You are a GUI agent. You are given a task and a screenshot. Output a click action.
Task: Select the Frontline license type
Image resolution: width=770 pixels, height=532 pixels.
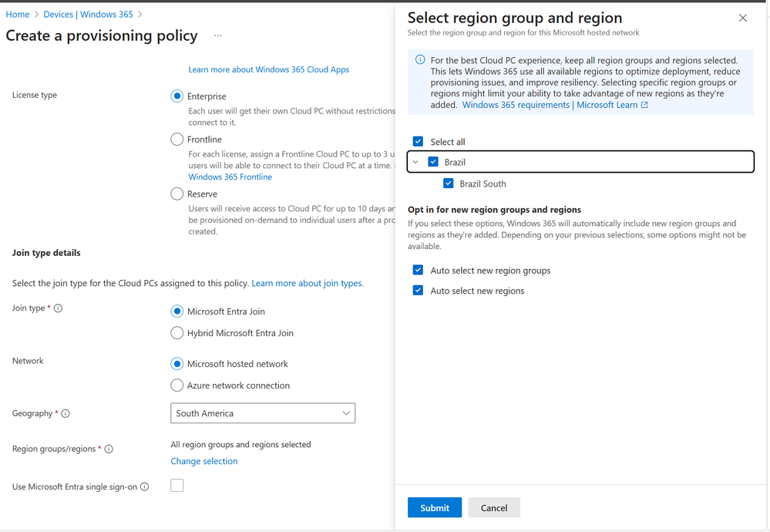tap(177, 140)
